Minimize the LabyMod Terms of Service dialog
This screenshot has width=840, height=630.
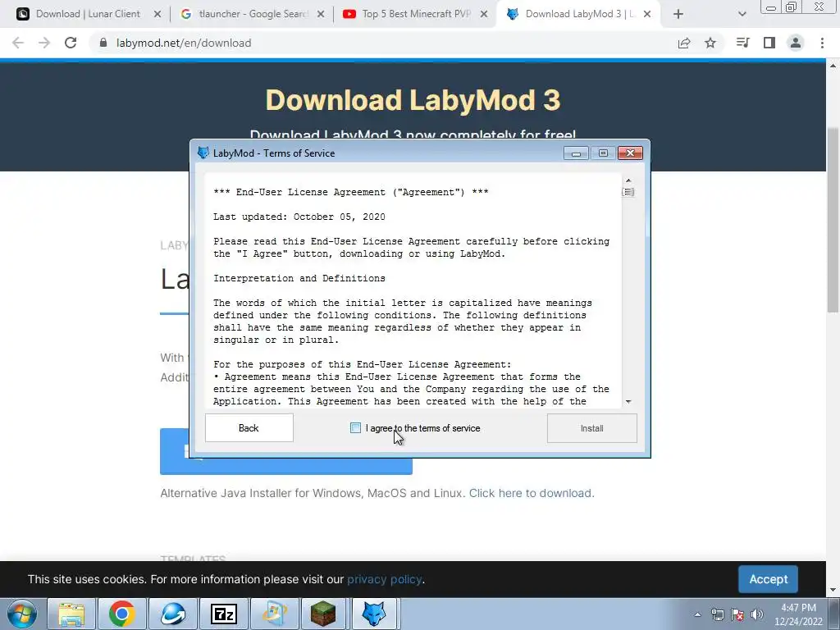tap(576, 153)
